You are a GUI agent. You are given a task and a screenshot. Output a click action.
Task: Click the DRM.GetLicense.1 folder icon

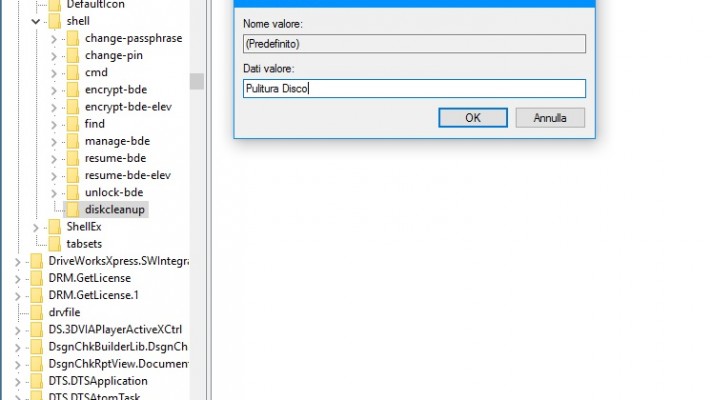tap(36, 295)
